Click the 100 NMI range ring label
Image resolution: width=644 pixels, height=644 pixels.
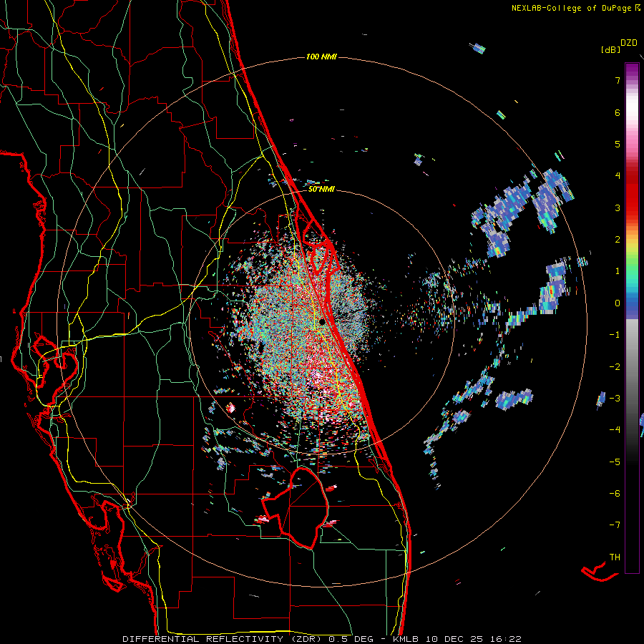321,57
